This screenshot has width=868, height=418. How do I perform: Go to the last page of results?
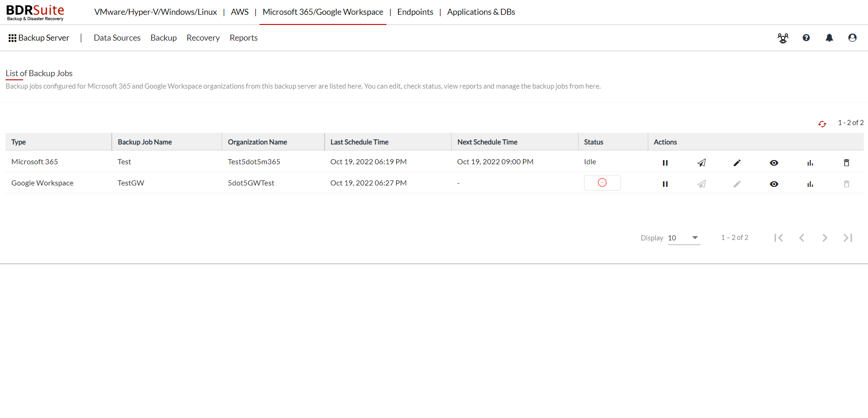[848, 238]
